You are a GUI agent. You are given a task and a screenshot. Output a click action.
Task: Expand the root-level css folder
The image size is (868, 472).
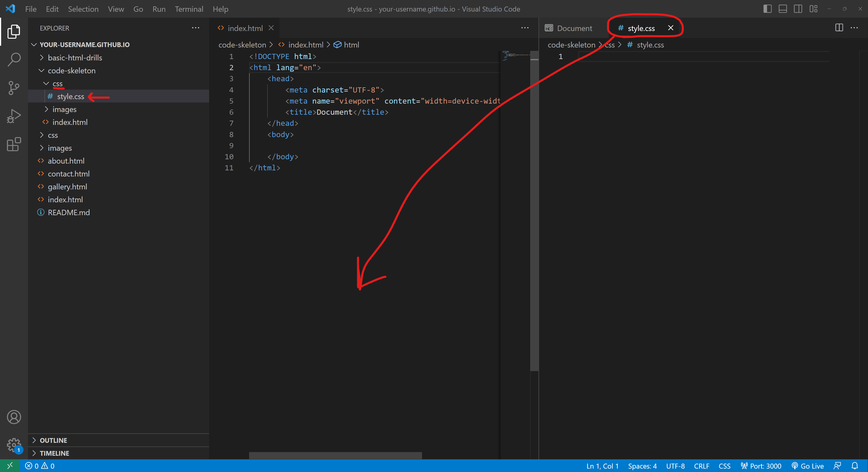pos(118,135)
